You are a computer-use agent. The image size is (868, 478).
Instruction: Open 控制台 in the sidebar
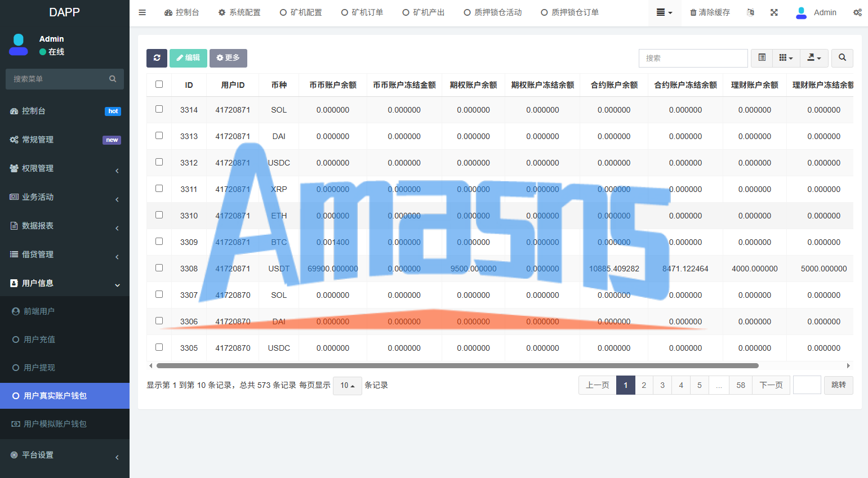click(x=65, y=111)
